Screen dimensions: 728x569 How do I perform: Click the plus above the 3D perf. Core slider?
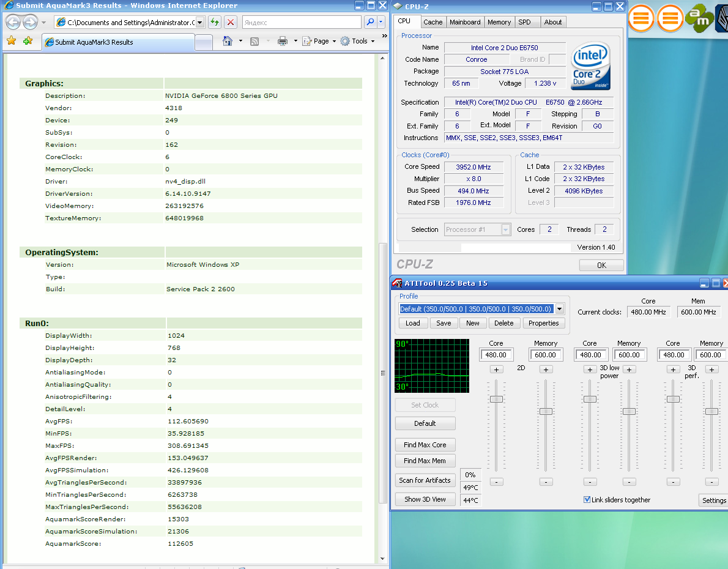pos(673,370)
